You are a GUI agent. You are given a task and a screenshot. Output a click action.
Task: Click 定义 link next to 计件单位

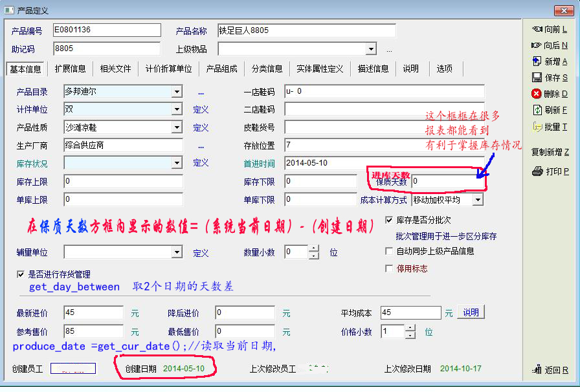[x=201, y=110]
